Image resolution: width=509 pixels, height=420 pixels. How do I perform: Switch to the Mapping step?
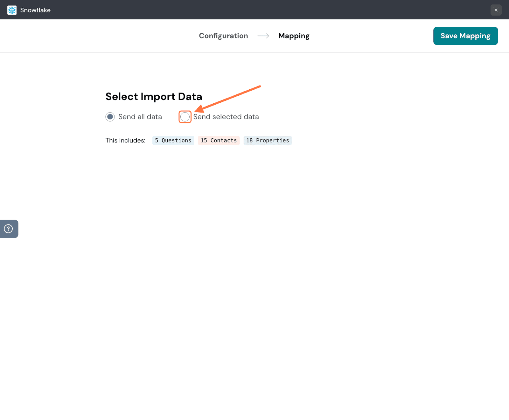click(x=294, y=36)
